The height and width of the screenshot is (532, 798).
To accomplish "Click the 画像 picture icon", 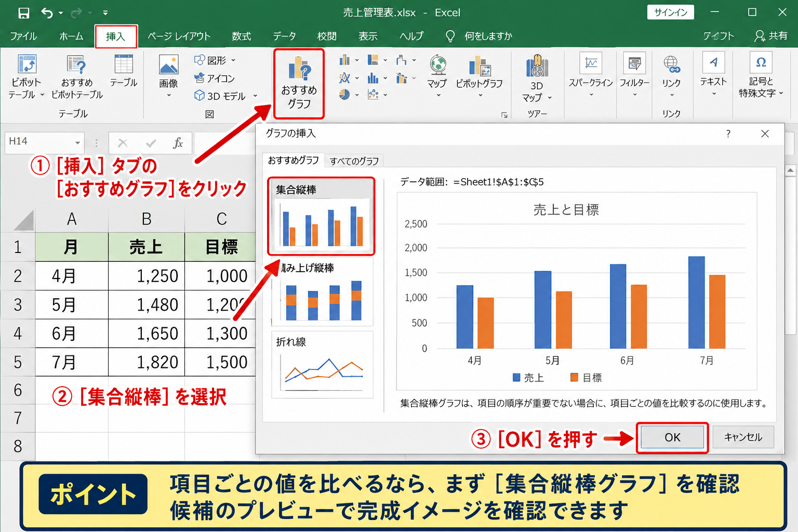I will 169,64.
